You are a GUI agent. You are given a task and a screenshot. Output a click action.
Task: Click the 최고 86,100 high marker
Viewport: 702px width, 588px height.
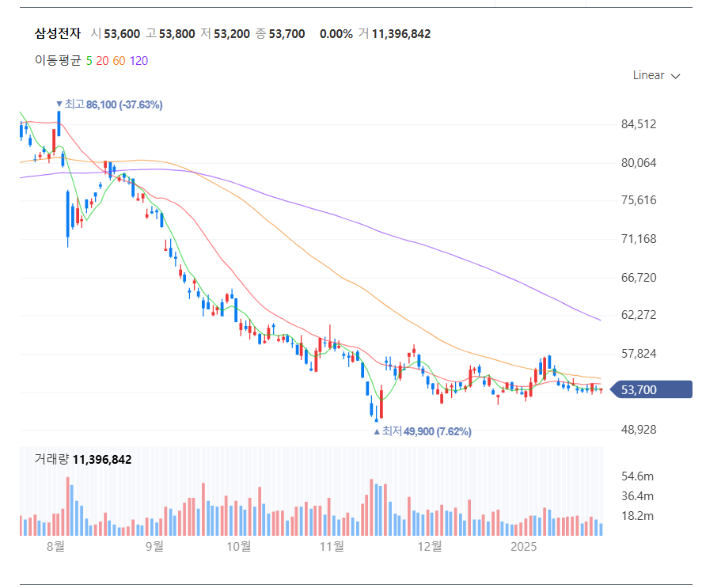(110, 104)
